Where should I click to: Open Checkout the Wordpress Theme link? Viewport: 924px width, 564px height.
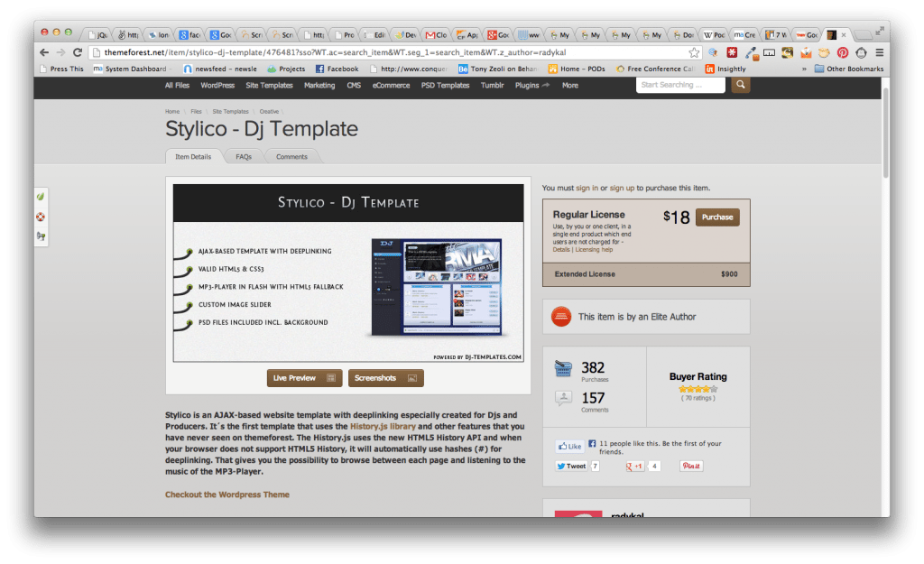(x=226, y=495)
